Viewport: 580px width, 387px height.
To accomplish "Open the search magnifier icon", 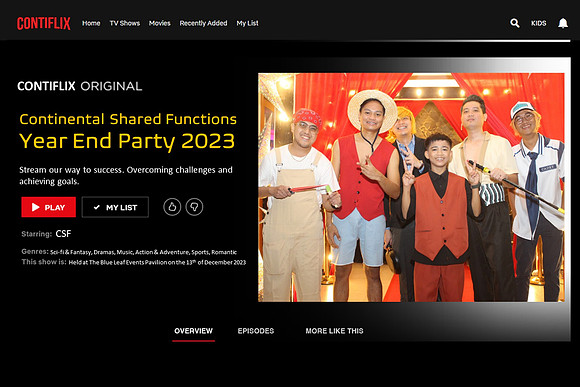I will pos(515,23).
